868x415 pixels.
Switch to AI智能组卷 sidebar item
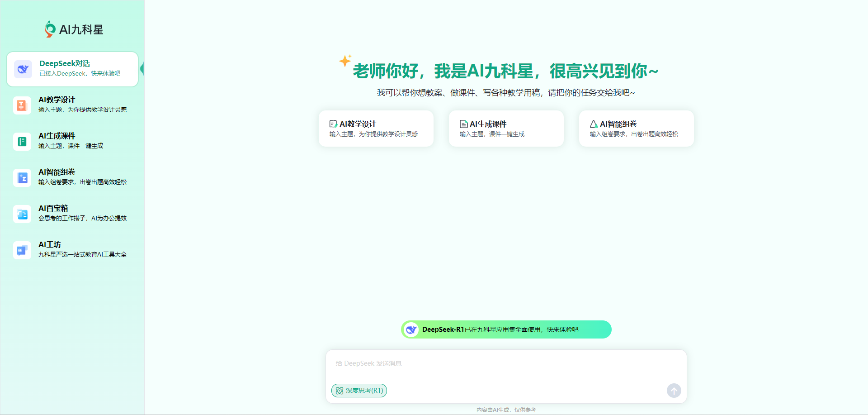(81, 177)
